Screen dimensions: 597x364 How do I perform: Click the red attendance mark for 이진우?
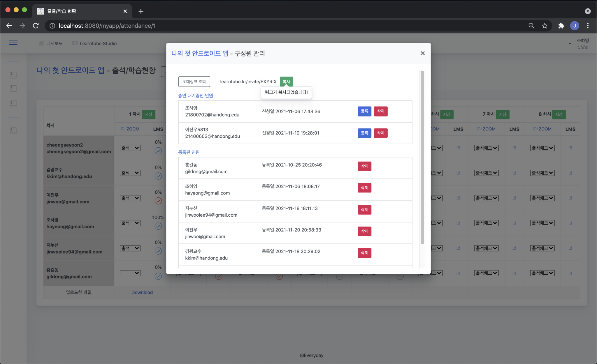[158, 201]
